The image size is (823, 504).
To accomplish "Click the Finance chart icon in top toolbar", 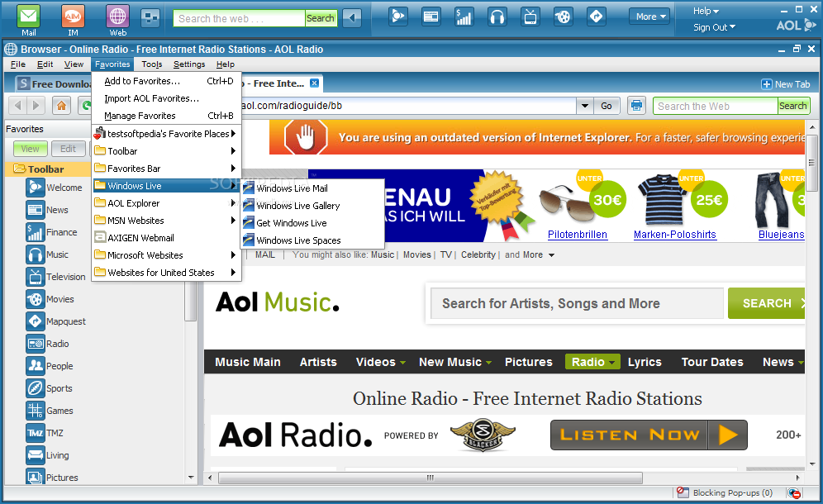I will pos(464,17).
